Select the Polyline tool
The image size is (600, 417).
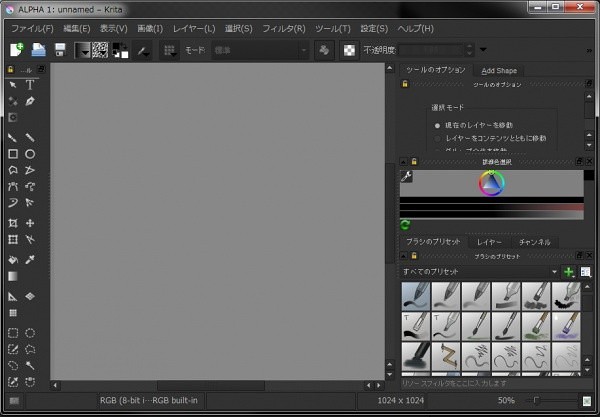30,170
